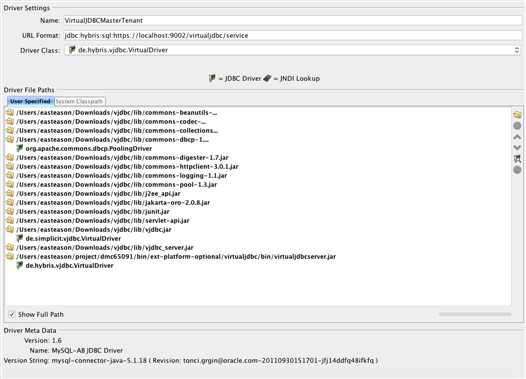Click the jar icon beside commons-beanutils path
This screenshot has width=526, height=379.
10,113
